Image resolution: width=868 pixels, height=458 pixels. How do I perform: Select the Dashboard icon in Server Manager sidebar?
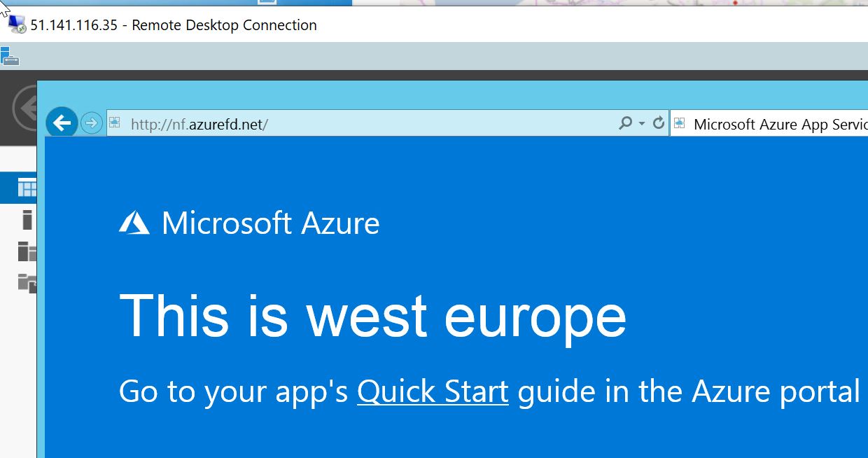pos(27,188)
